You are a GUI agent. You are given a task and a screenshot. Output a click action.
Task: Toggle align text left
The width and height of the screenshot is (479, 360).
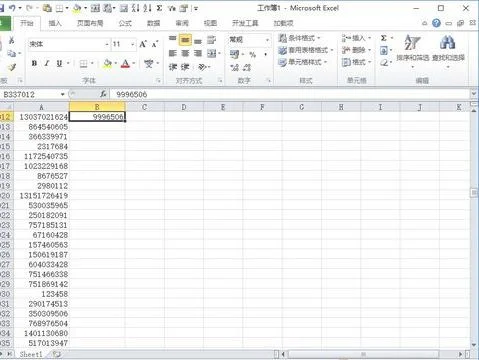(x=172, y=53)
